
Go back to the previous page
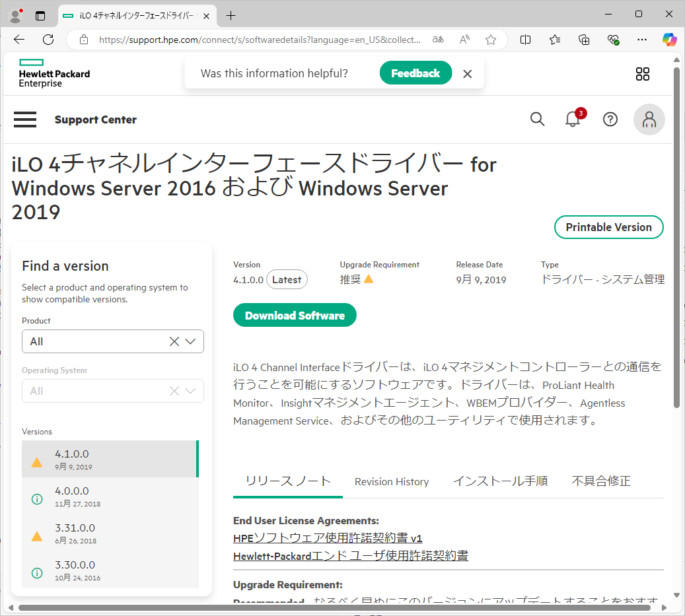pyautogui.click(x=19, y=40)
